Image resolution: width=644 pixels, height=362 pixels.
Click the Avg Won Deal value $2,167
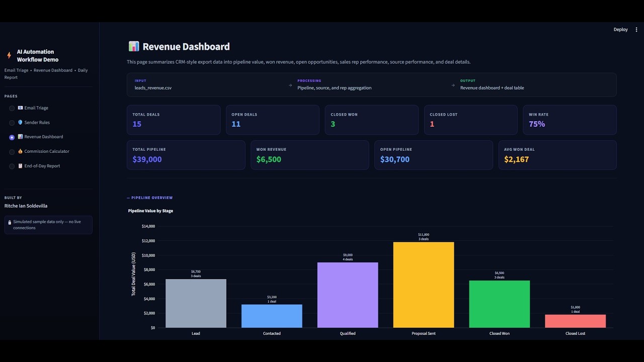pyautogui.click(x=516, y=159)
